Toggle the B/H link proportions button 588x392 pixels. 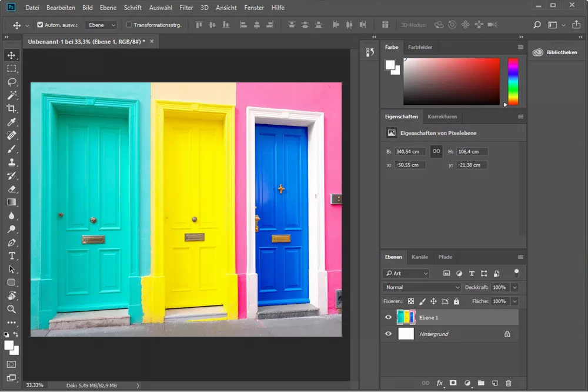tap(436, 151)
